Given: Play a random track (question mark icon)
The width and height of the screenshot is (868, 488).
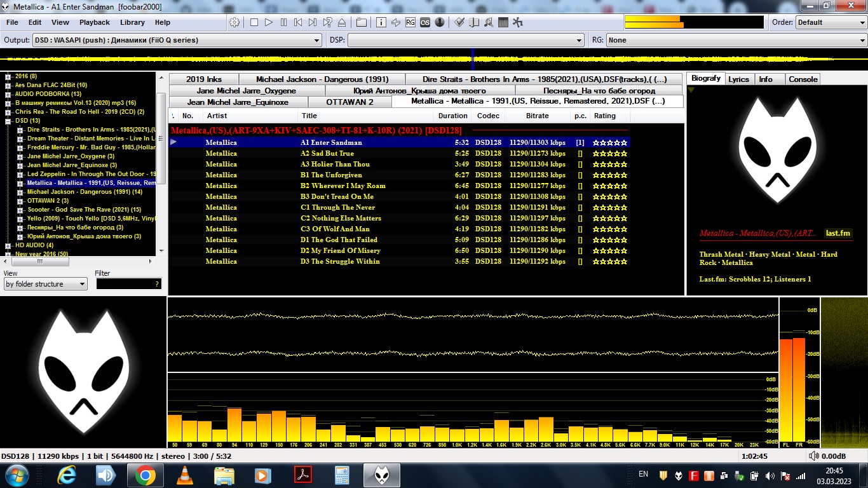Looking at the screenshot, I should [x=328, y=22].
